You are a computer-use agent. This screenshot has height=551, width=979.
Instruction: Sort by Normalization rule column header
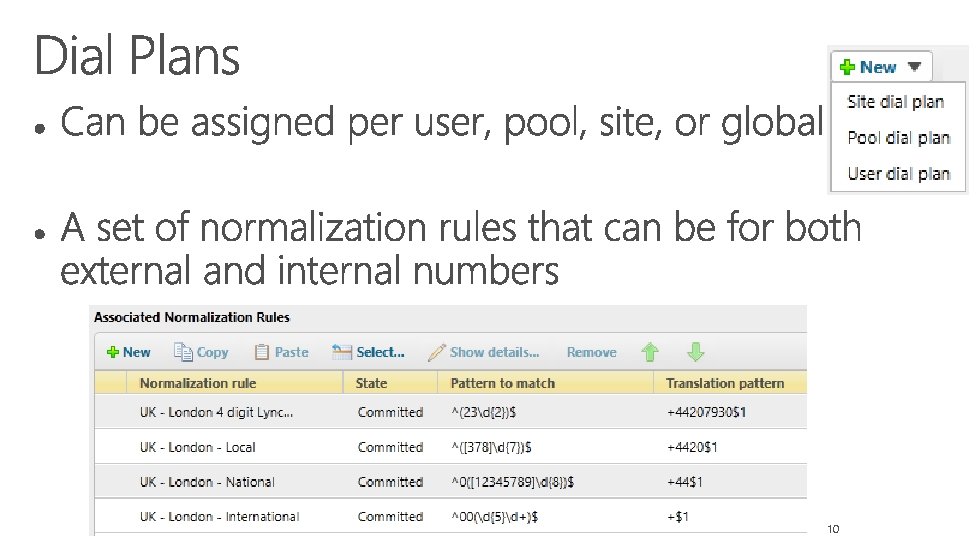198,383
